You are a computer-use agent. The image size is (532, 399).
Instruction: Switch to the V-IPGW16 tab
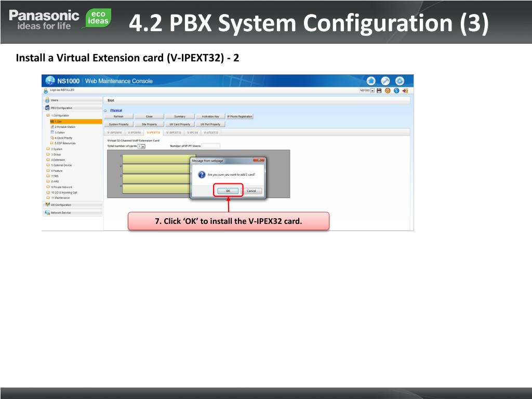pos(135,132)
